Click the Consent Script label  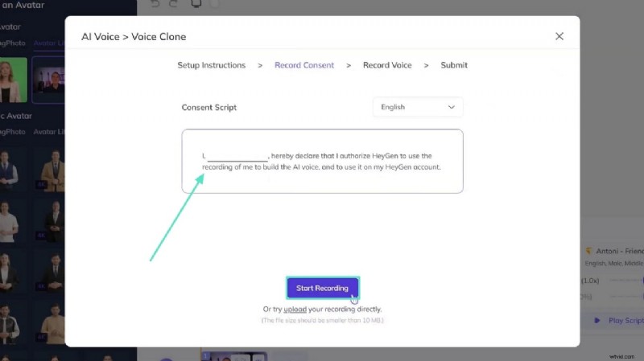point(209,108)
